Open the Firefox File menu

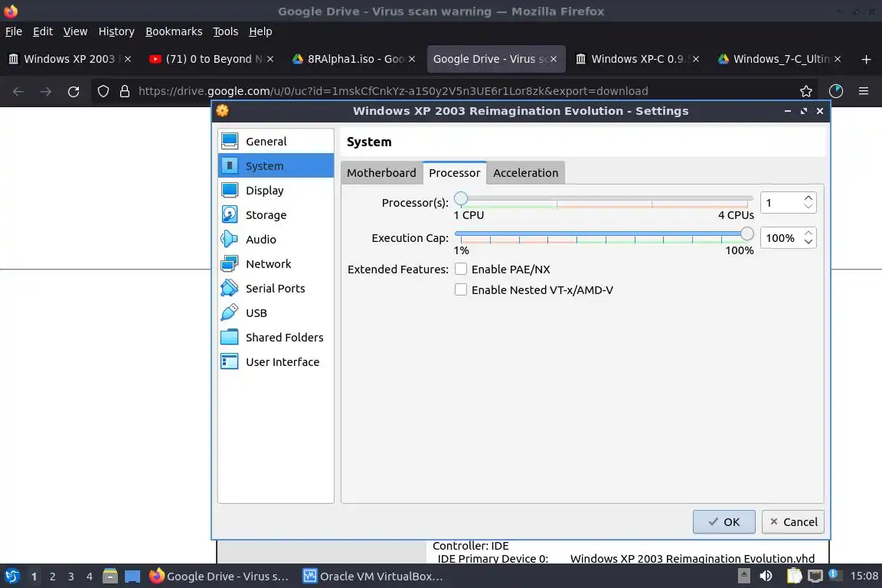14,31
